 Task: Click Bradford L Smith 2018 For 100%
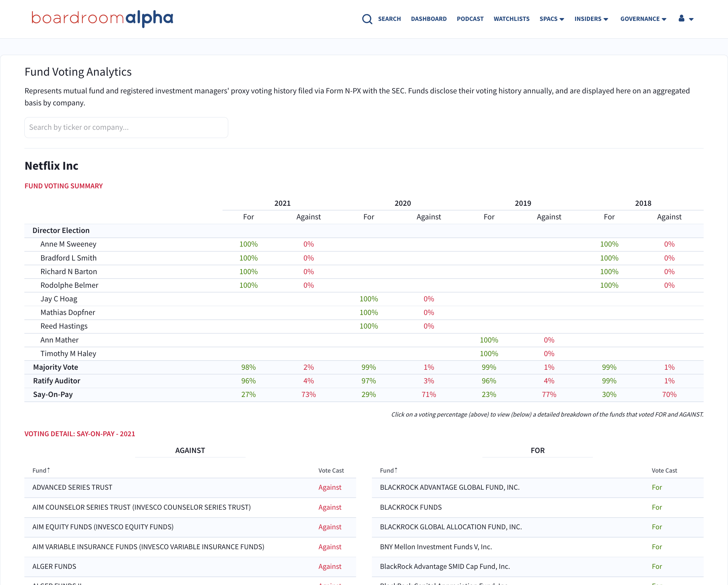(x=609, y=258)
